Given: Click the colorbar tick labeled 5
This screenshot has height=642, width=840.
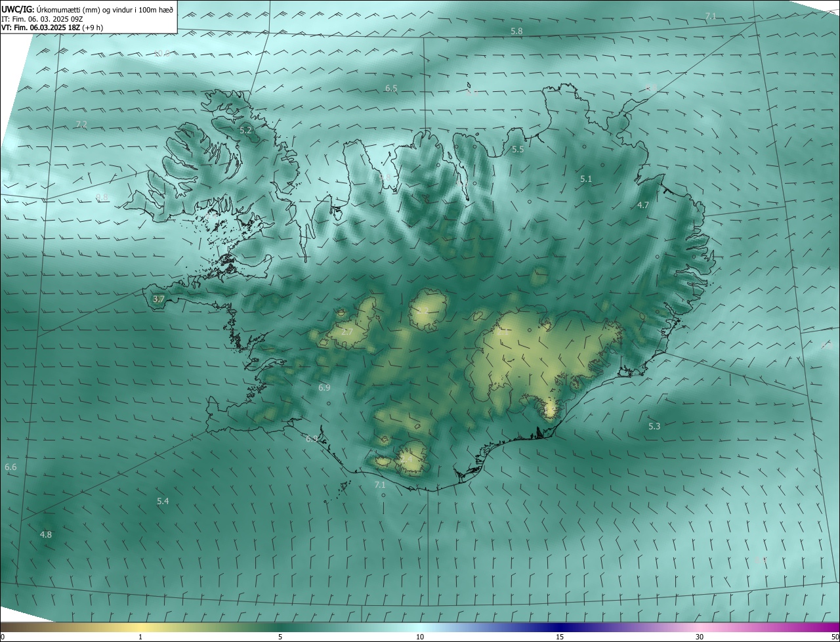Looking at the screenshot, I should click(280, 637).
